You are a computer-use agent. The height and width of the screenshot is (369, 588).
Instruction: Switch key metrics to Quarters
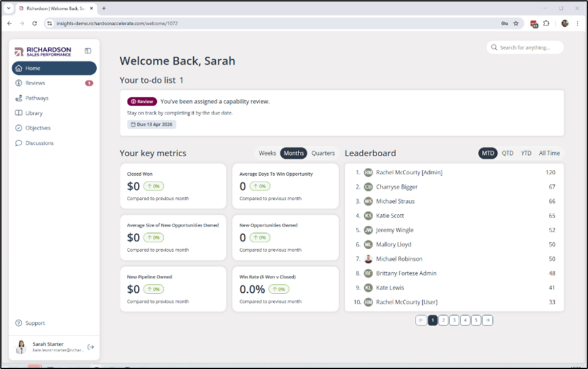[323, 153]
